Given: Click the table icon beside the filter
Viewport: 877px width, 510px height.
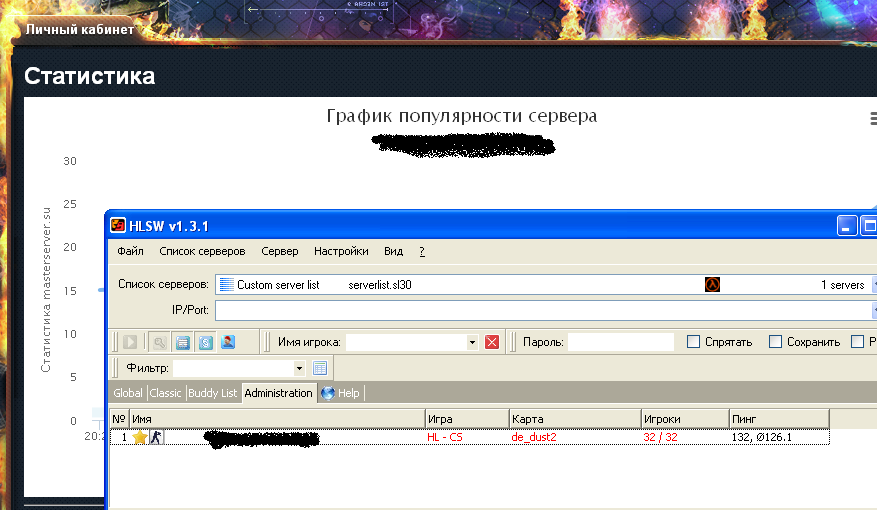Looking at the screenshot, I should click(x=320, y=368).
